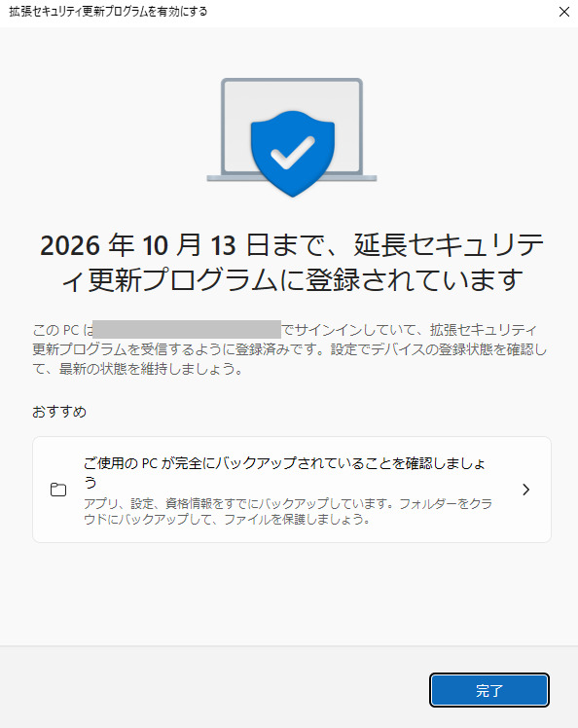Image resolution: width=578 pixels, height=728 pixels.
Task: Click the empty footer area beside 完了
Action: click(213, 690)
